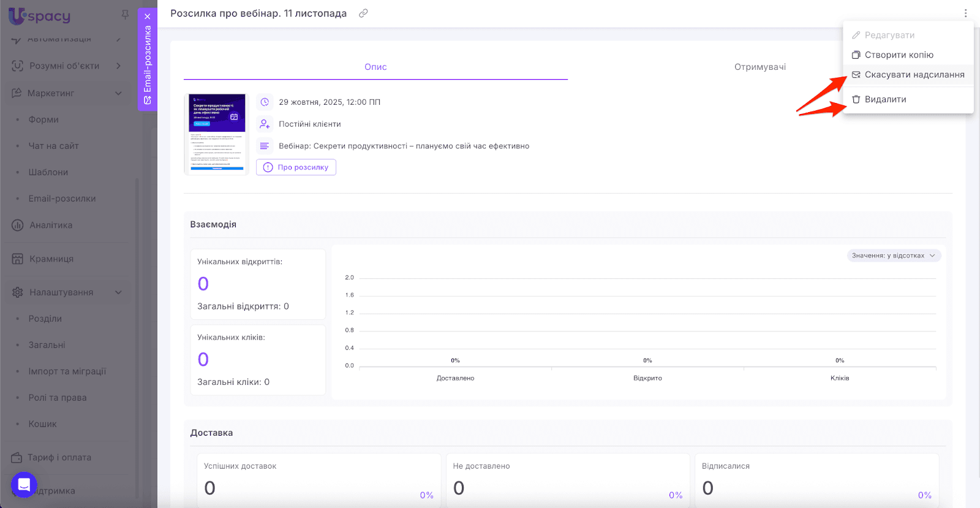Close the Email-розсилка side panel
980x508 pixels.
[x=148, y=17]
